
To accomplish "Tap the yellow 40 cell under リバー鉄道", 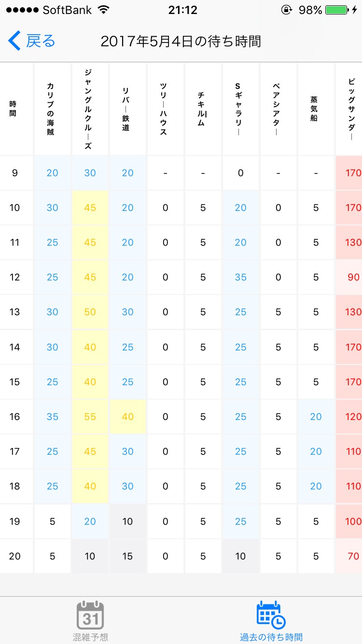I will click(x=127, y=417).
